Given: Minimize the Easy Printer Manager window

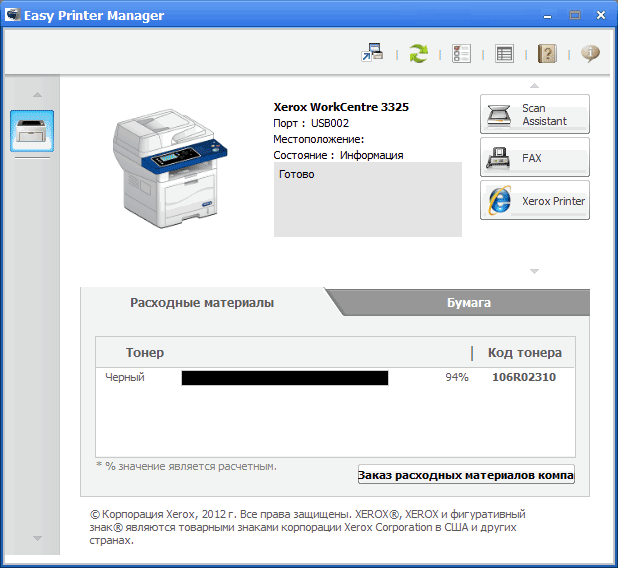Looking at the screenshot, I should pos(547,16).
